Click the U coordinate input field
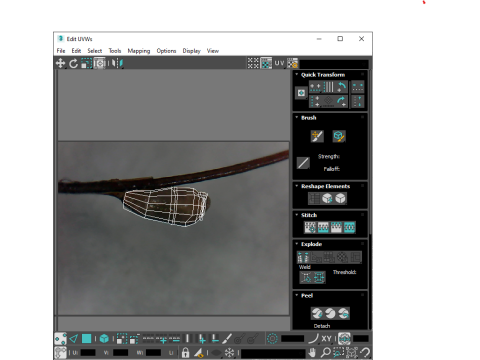This screenshot has width=480, height=360. coord(88,352)
